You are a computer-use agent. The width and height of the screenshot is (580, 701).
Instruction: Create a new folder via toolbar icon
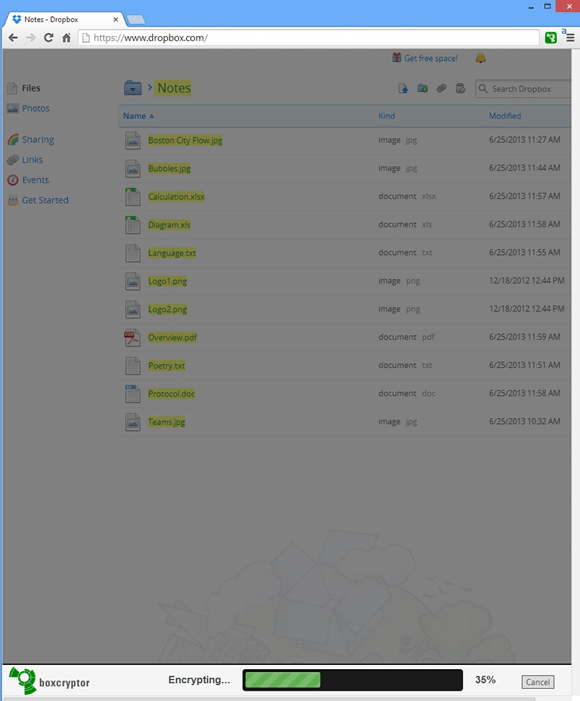coord(422,89)
